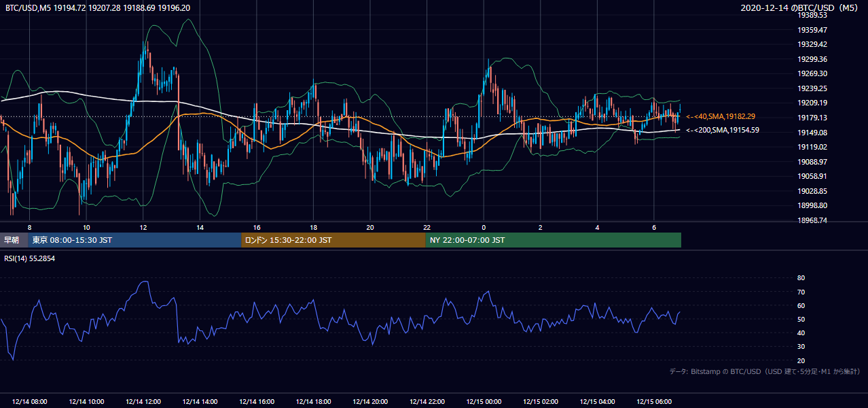Click the RSI 30 level label
Viewport: 868px width, 408px height.
coord(801,347)
